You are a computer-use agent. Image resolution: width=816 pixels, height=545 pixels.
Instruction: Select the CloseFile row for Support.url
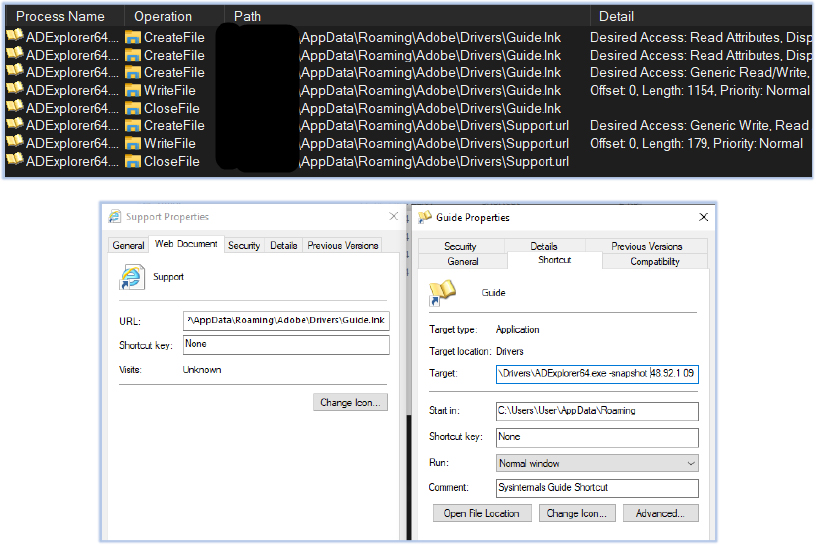408,161
